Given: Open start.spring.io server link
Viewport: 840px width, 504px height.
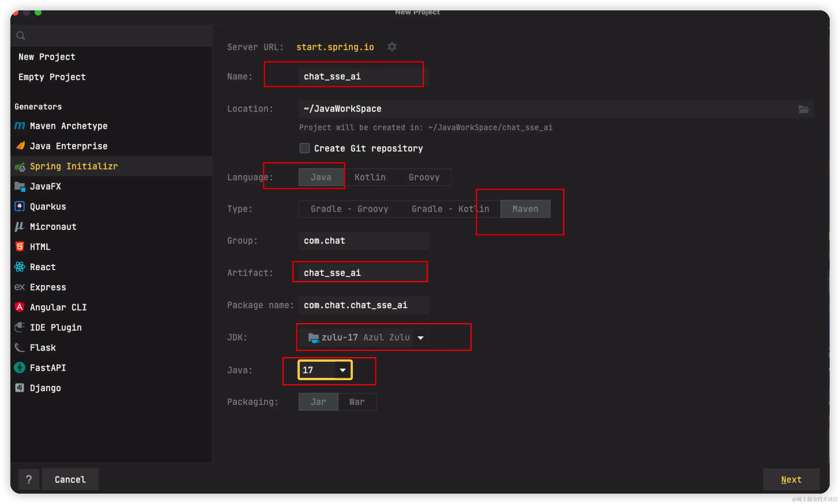Looking at the screenshot, I should (x=335, y=47).
